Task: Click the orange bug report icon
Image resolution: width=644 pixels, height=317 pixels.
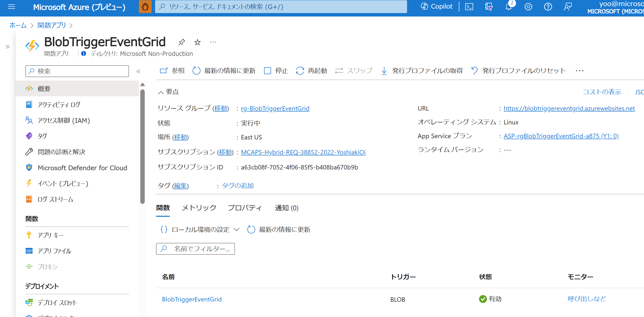Action: coord(145,7)
